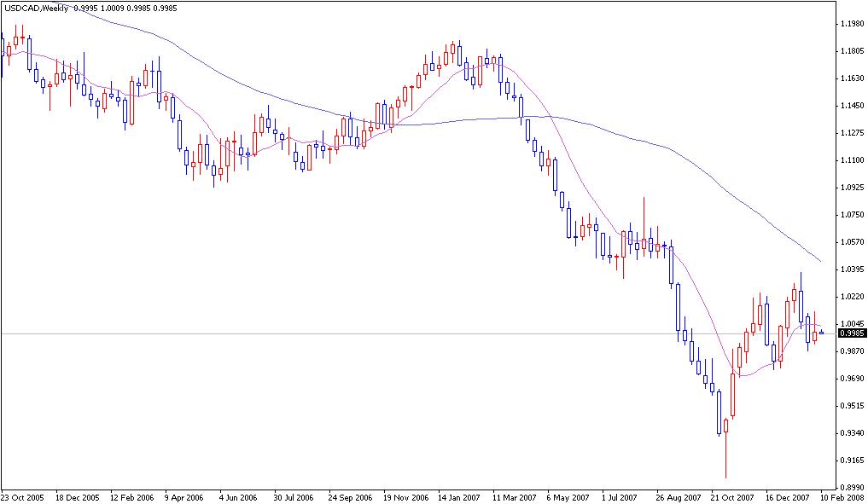Click the 0.9165 price axis label
Screen dimensions: 868x504
(x=853, y=460)
